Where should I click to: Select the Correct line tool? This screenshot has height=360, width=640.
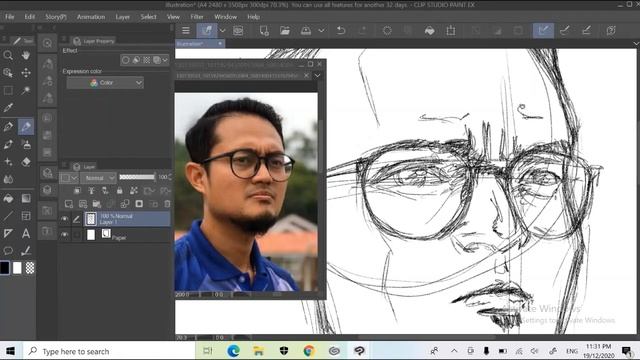26,251
